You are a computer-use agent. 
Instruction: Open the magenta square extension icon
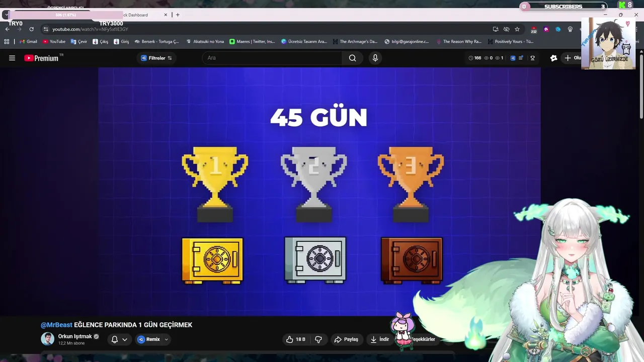pyautogui.click(x=546, y=29)
